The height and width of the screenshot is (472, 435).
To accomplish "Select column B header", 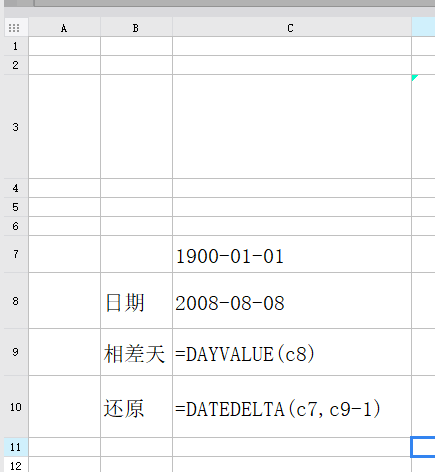I will [x=136, y=28].
